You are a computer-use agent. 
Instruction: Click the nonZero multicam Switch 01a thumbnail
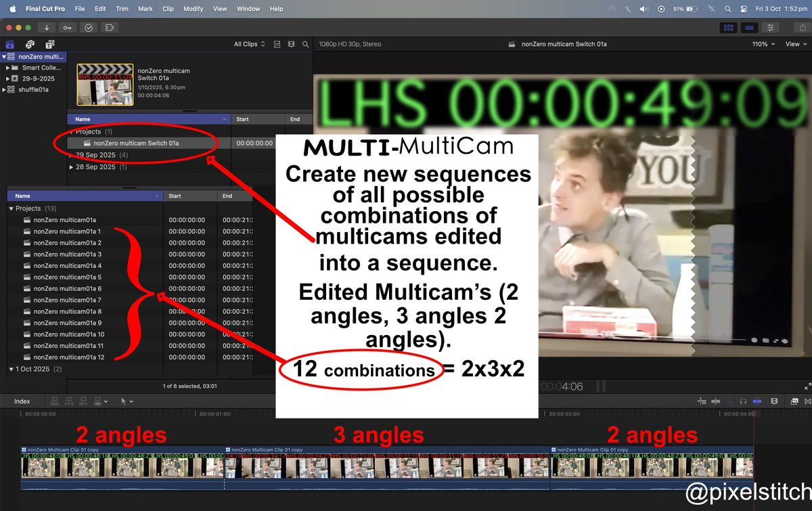click(x=104, y=85)
